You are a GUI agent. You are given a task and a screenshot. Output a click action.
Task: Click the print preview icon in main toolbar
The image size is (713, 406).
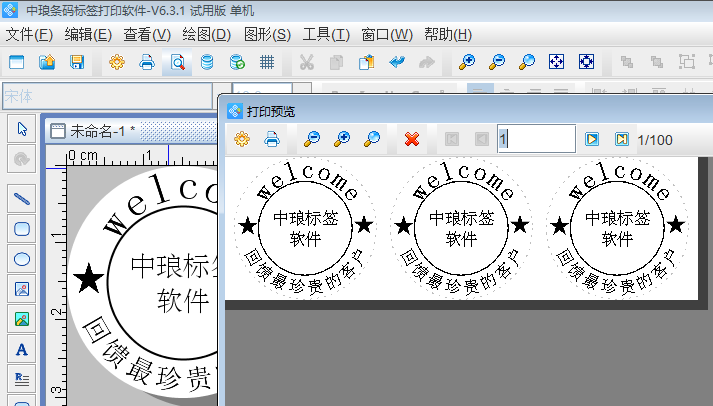click(x=177, y=62)
